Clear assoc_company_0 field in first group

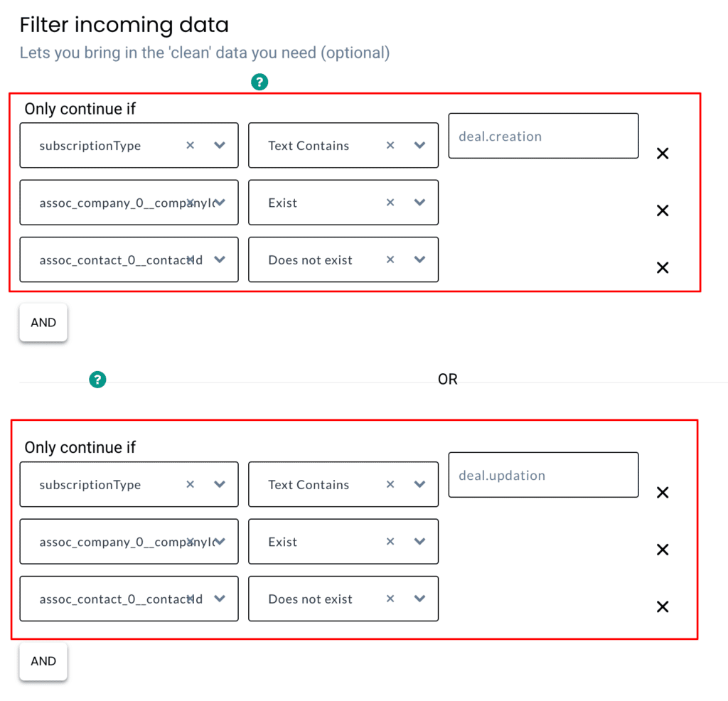(191, 203)
